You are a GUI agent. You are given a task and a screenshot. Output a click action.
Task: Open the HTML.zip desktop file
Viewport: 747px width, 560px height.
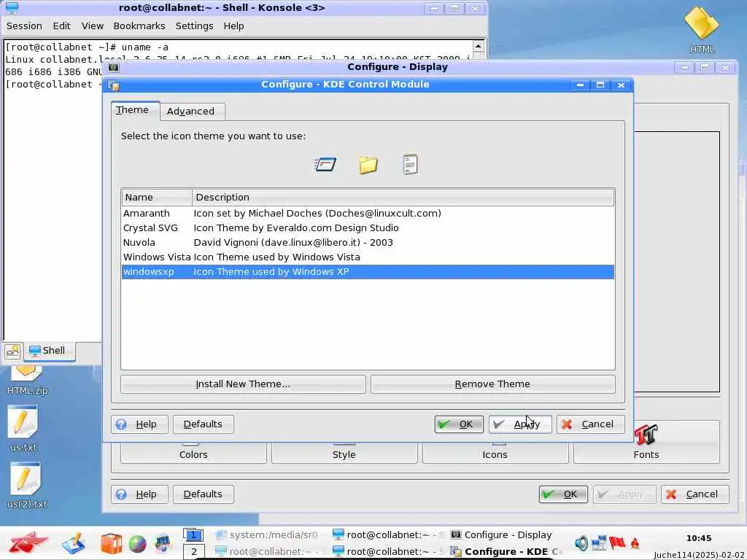pos(27,382)
